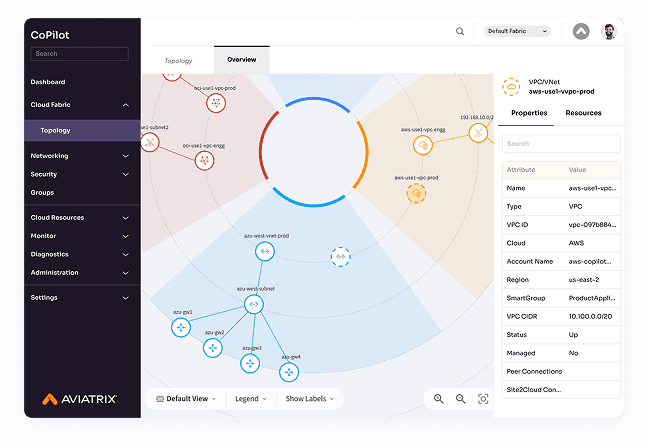Click the gray up-arrow circle icon

coord(581,31)
